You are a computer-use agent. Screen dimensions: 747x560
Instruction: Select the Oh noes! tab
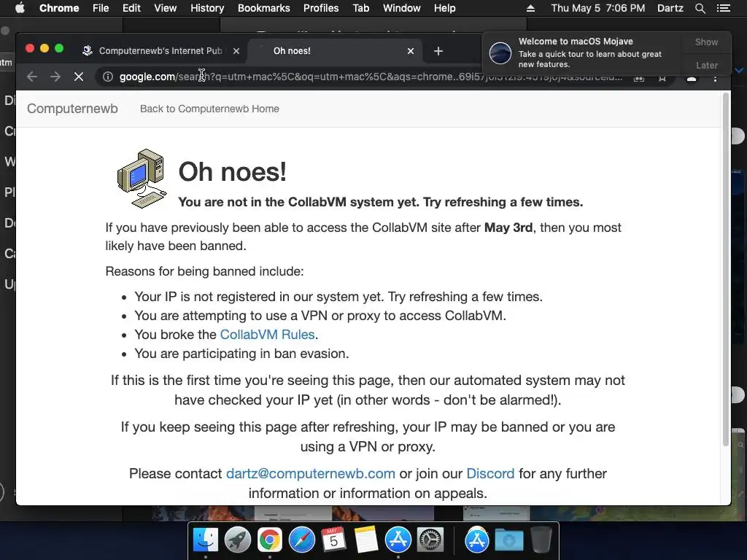tap(333, 51)
